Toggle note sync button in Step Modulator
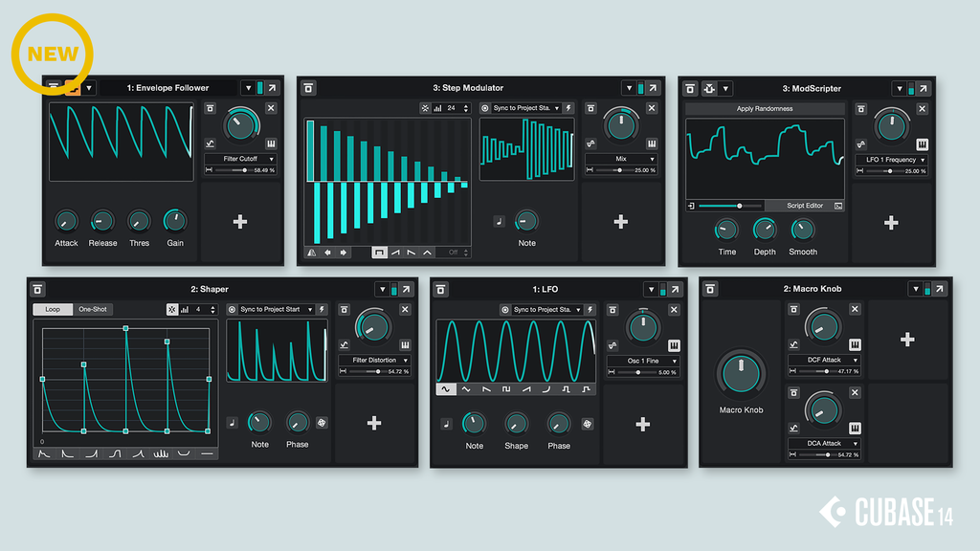Image resolution: width=980 pixels, height=551 pixels. click(x=499, y=221)
